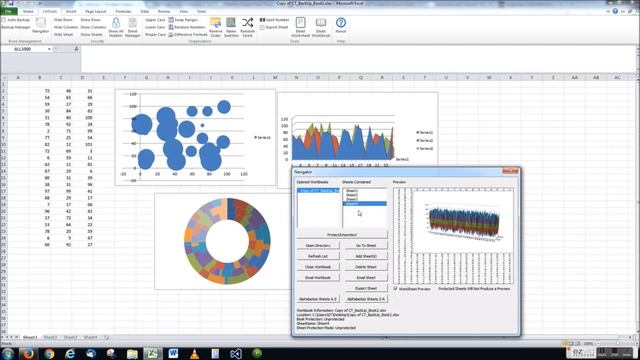Open the File Explorer folder taskbar icon
Image resolution: width=640 pixels, height=360 pixels.
pyautogui.click(x=132, y=353)
